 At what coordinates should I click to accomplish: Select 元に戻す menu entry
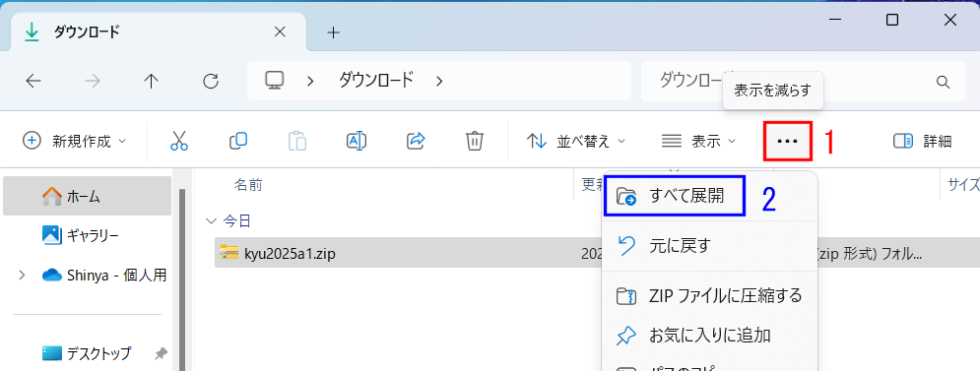coord(709,246)
